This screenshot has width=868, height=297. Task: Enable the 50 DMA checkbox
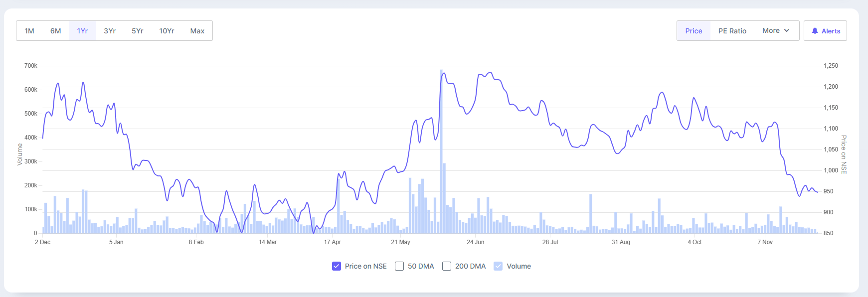coord(399,266)
